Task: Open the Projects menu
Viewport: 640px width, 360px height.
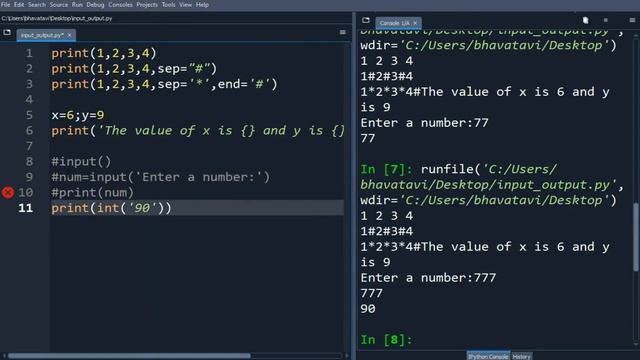Action: [x=147, y=5]
